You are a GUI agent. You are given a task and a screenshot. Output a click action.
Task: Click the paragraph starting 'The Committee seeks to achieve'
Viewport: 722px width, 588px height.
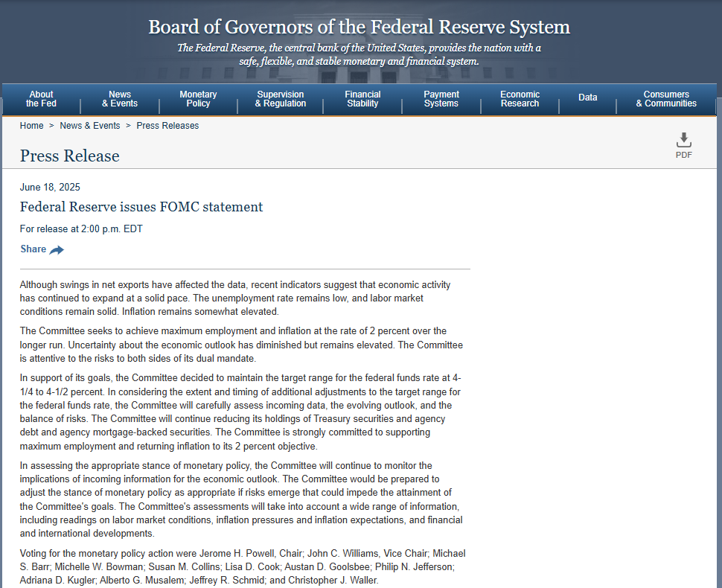coord(241,345)
